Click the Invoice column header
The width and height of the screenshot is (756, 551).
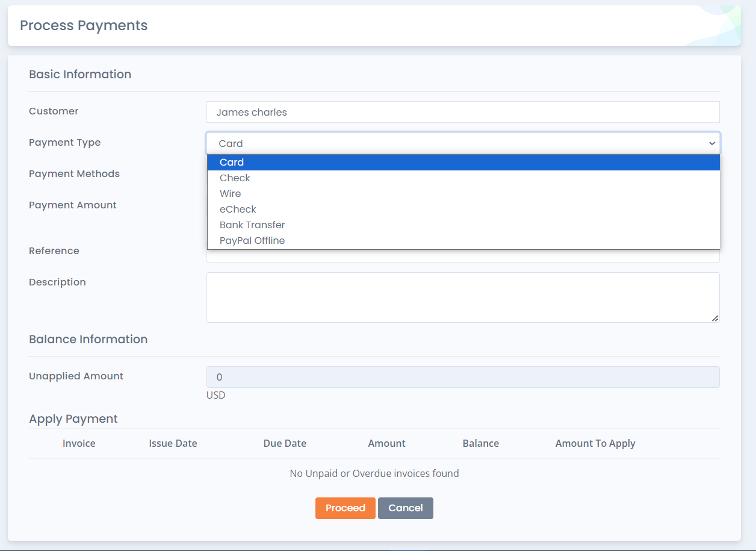point(79,443)
